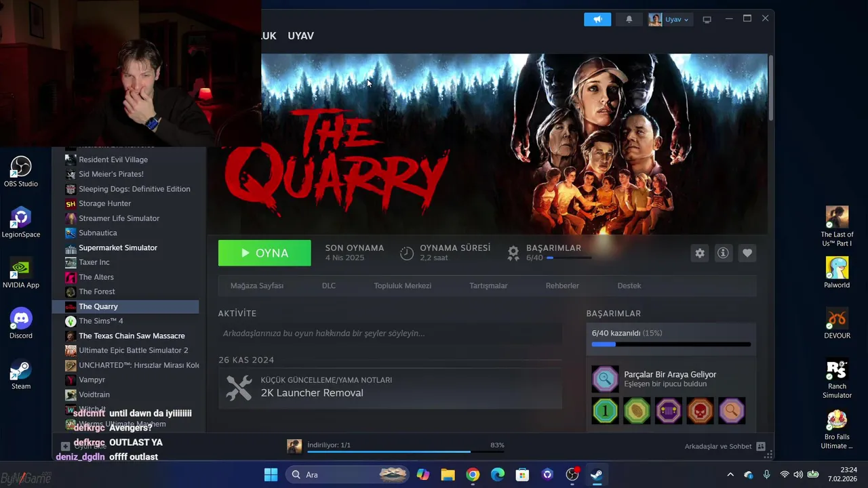Select Supermarket Simulator in library
868x488 pixels.
[x=117, y=247]
